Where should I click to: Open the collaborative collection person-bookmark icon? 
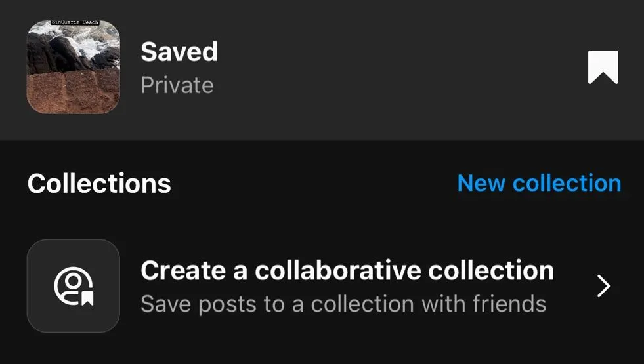(74, 286)
